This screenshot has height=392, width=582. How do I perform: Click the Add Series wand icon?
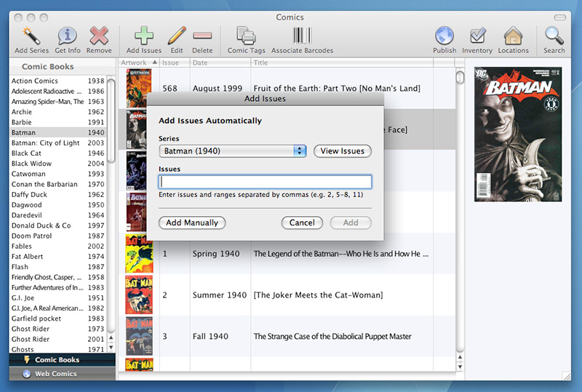(31, 36)
